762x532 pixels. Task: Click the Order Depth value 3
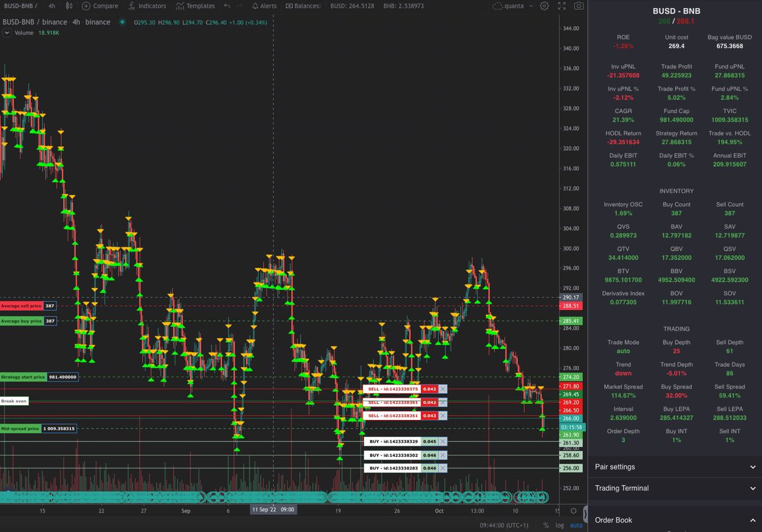point(623,440)
